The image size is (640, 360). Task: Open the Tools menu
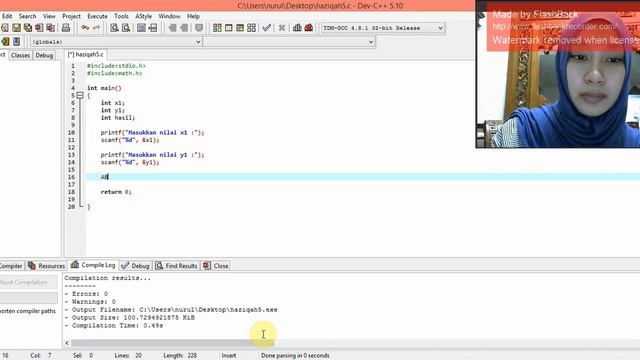(121, 16)
